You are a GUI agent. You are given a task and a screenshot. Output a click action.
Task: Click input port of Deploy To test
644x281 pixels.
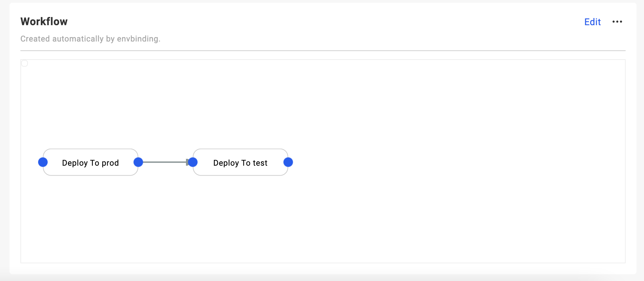(193, 162)
